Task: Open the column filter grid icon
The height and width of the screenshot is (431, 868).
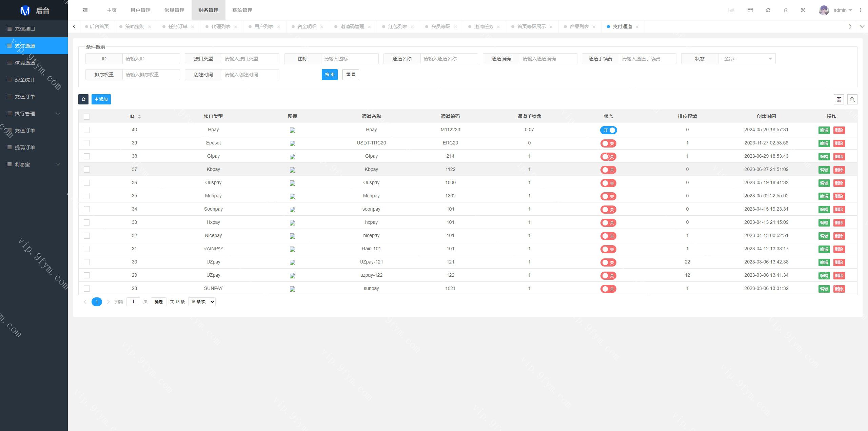Action: (839, 99)
